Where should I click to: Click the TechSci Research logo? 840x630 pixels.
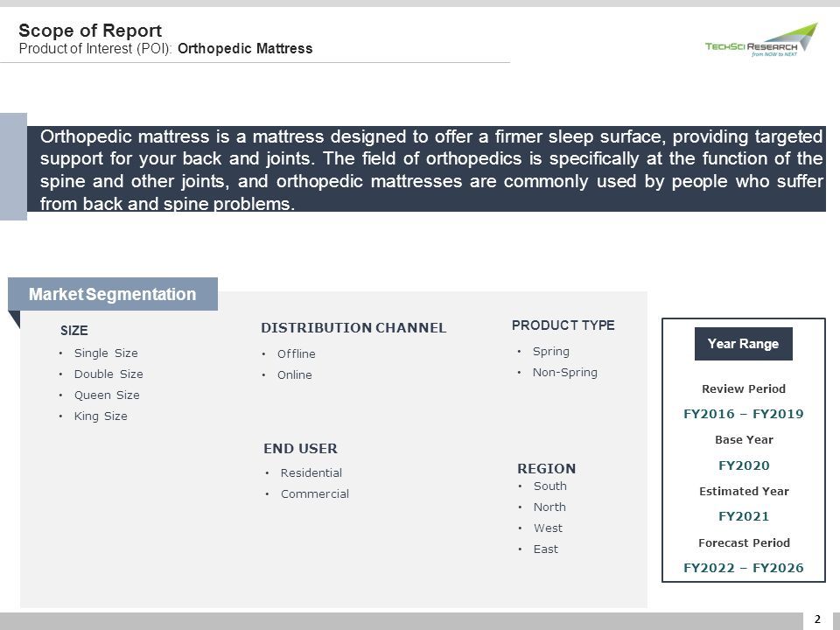click(x=761, y=39)
